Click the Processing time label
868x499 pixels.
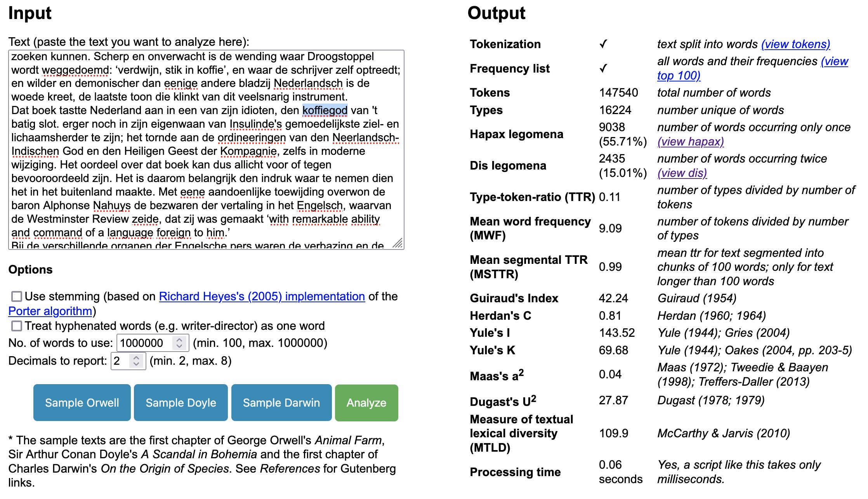(515, 472)
